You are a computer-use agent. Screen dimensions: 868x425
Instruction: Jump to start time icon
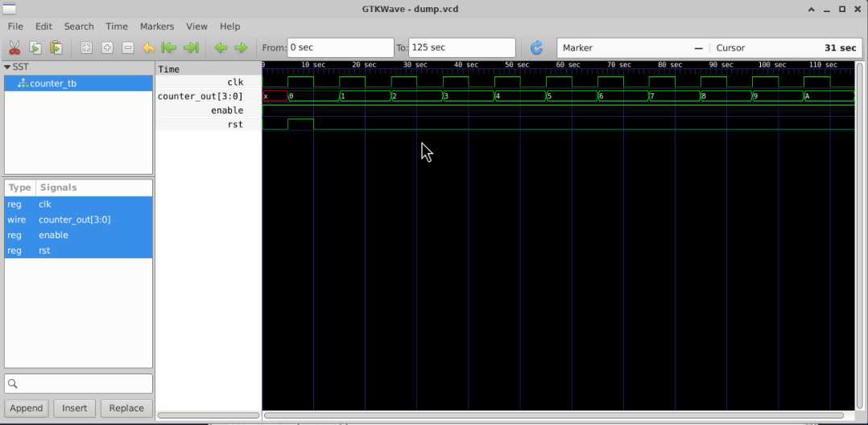[170, 48]
